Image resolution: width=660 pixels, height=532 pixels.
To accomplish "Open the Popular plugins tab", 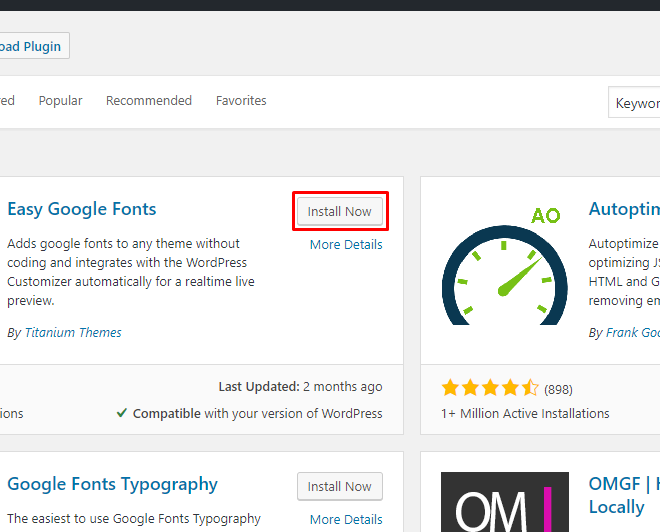I will [x=60, y=101].
